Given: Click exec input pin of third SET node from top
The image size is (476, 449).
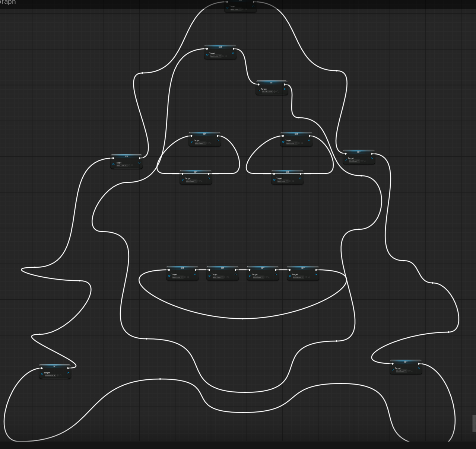Looking at the screenshot, I should pos(258,85).
